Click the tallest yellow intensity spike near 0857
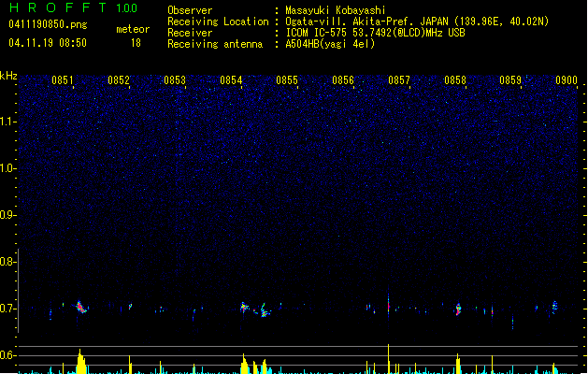Screen dimensions: 588x374 pyautogui.click(x=389, y=359)
